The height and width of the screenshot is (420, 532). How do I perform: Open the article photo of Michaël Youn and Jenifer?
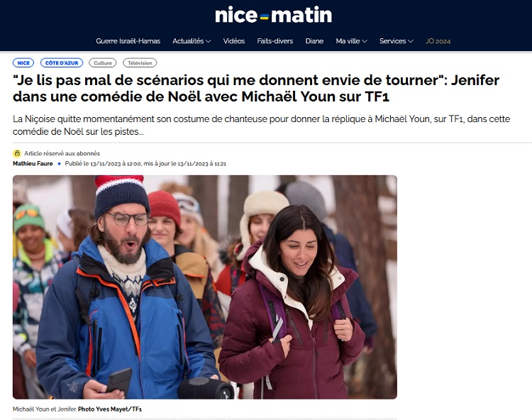[205, 287]
